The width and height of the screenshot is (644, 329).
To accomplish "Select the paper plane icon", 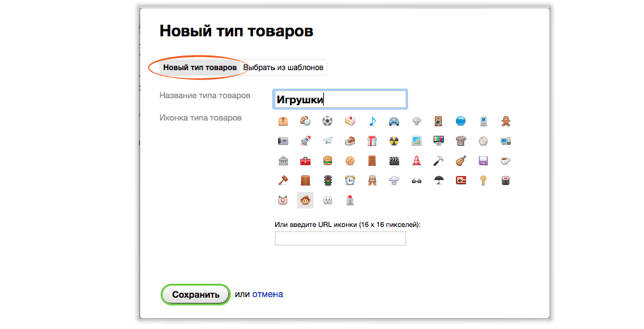I will (327, 141).
